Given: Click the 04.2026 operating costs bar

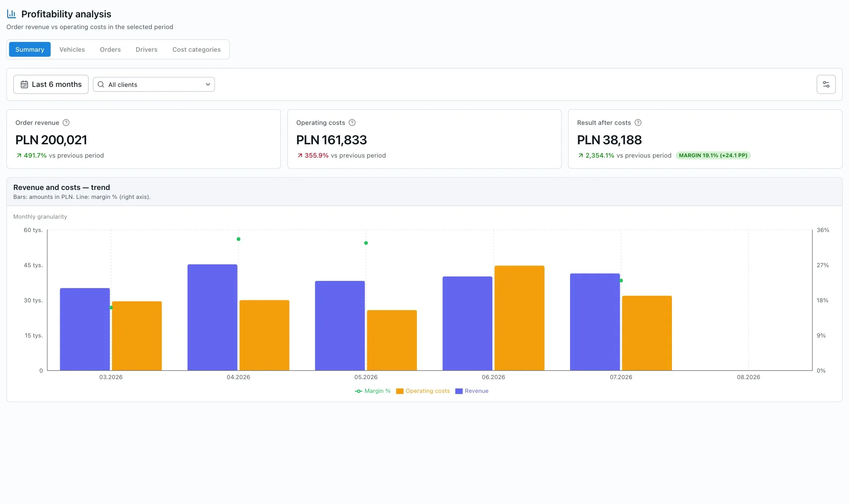Looking at the screenshot, I should tap(264, 335).
